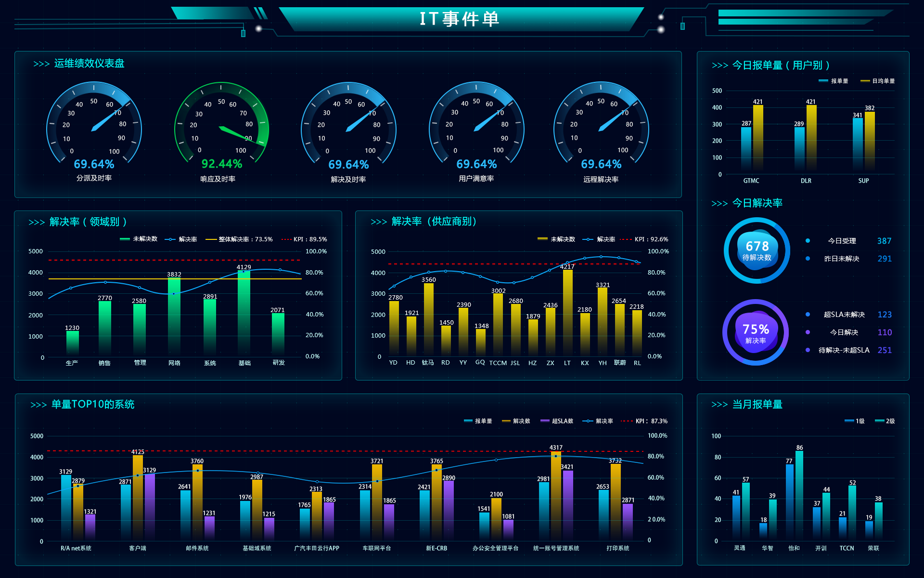Click the 75% 解决率 ring chart

tap(755, 332)
